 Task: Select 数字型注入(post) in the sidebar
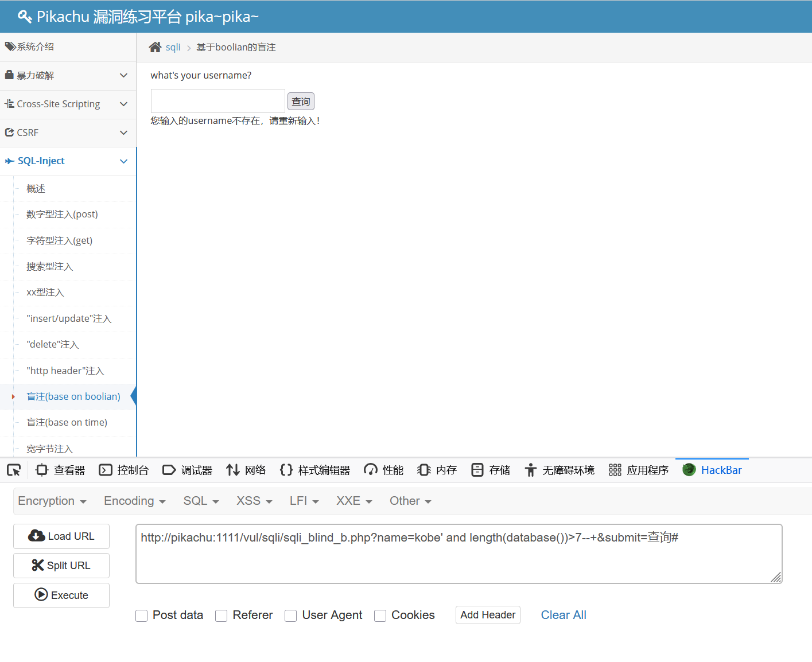click(x=62, y=214)
